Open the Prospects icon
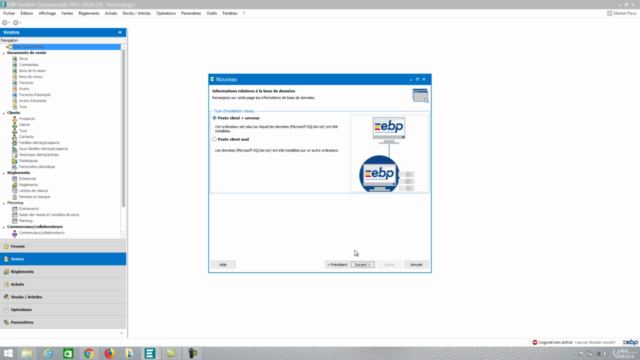This screenshot has height=360, width=640. (x=15, y=119)
